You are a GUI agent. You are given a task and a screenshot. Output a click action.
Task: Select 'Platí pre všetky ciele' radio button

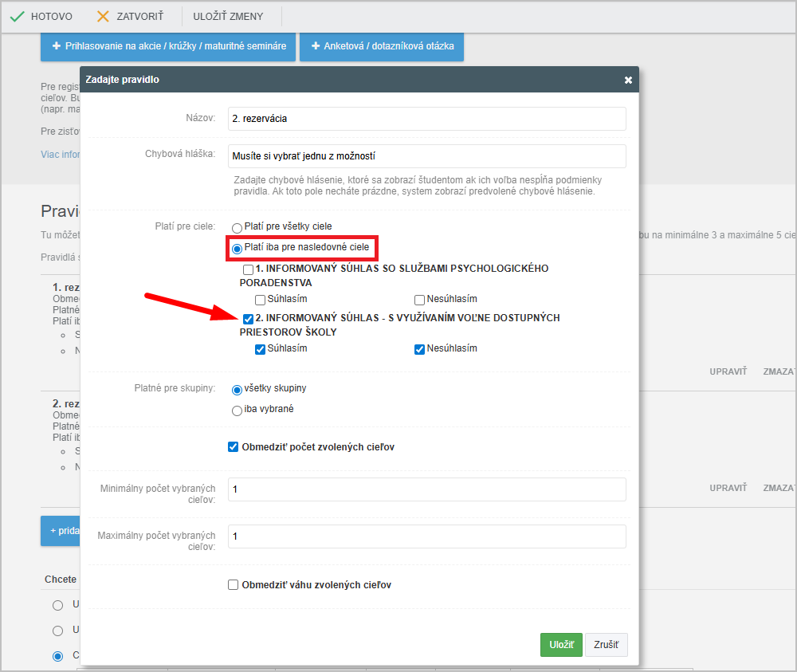(x=237, y=228)
